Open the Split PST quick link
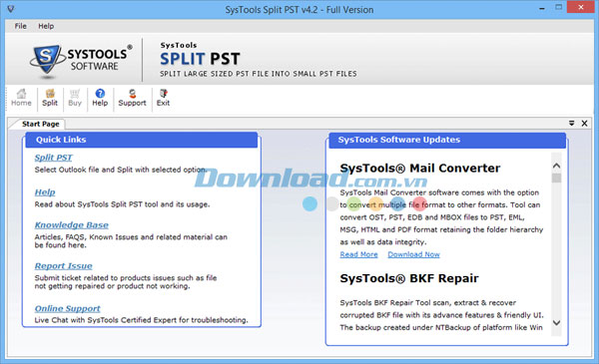 [53, 158]
